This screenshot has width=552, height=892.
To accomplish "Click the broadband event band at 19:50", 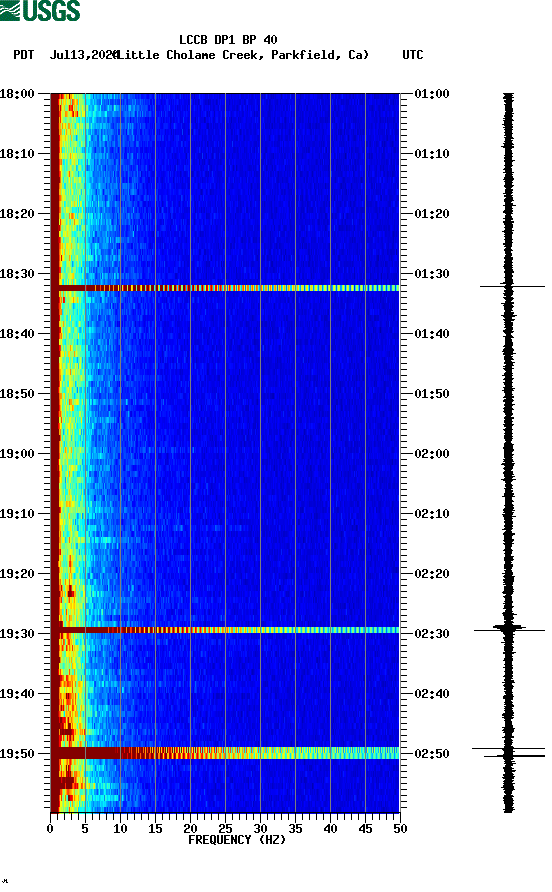I will [x=225, y=753].
